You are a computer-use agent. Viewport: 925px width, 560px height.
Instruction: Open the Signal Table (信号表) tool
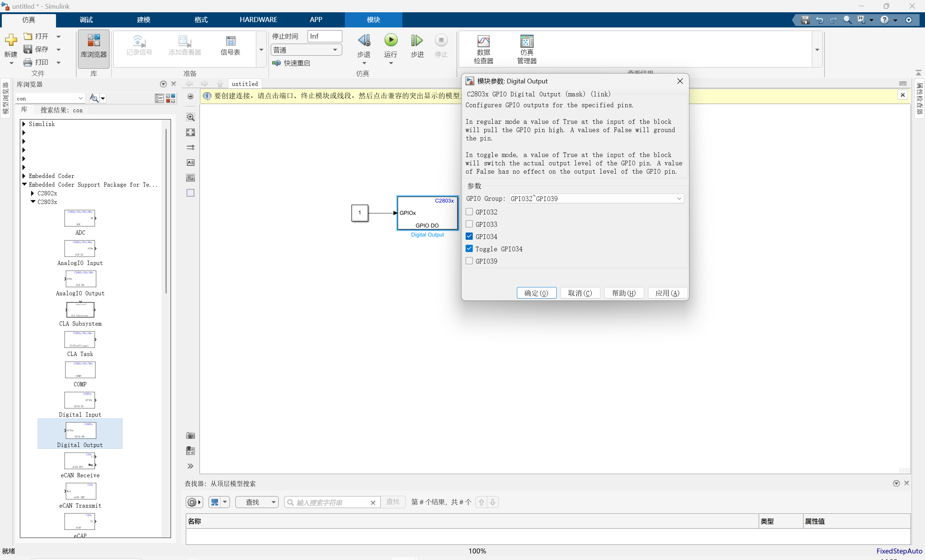click(x=230, y=46)
